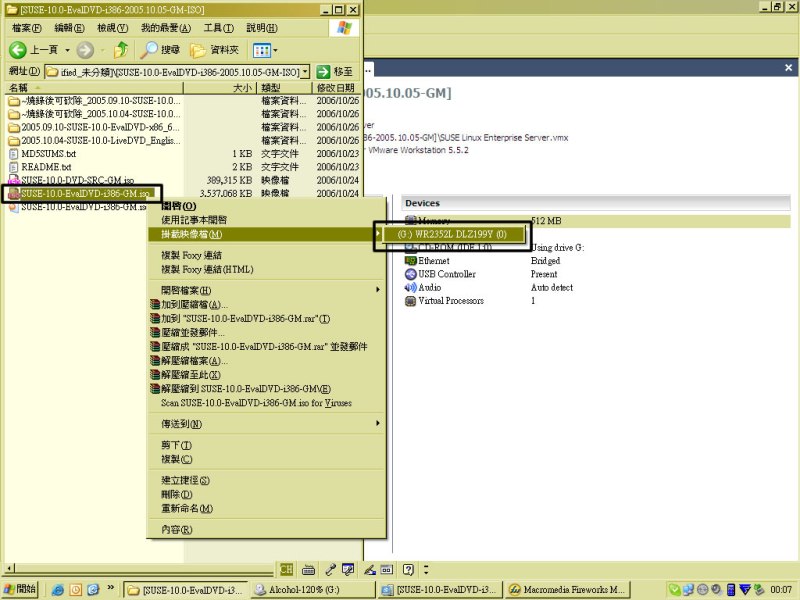This screenshot has height=600, width=800.
Task: Go up one folder level icon
Action: (x=121, y=49)
